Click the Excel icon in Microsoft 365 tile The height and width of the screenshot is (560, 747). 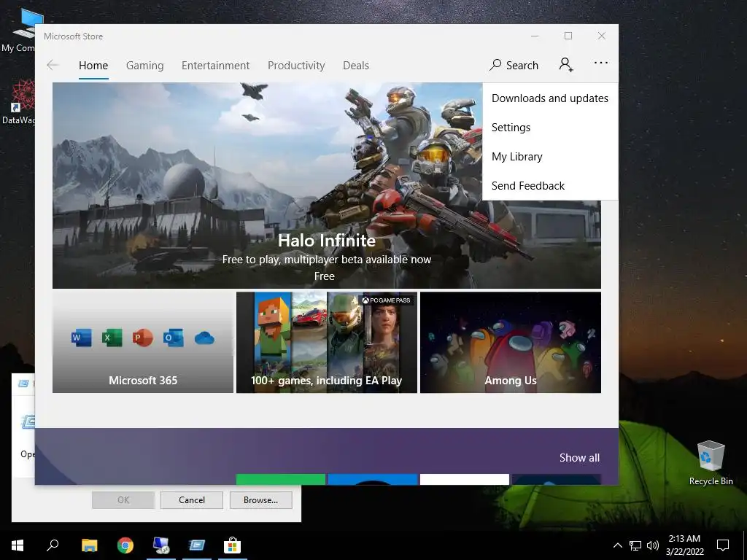click(x=112, y=338)
